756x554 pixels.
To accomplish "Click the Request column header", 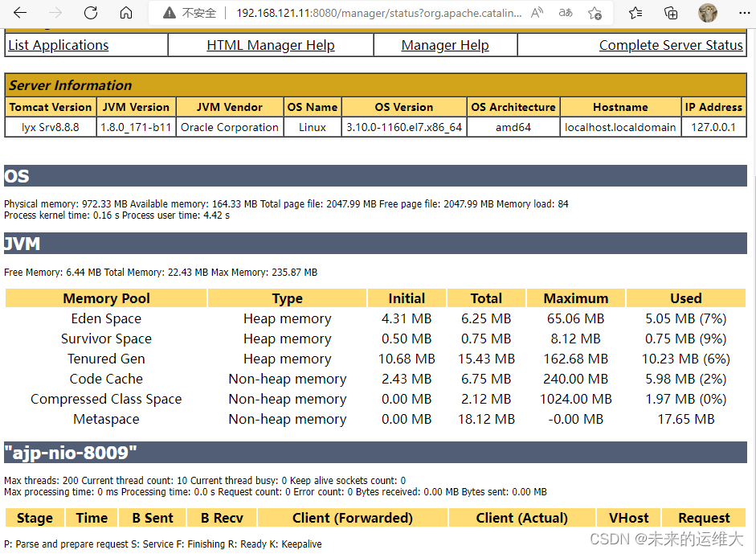I will click(704, 518).
